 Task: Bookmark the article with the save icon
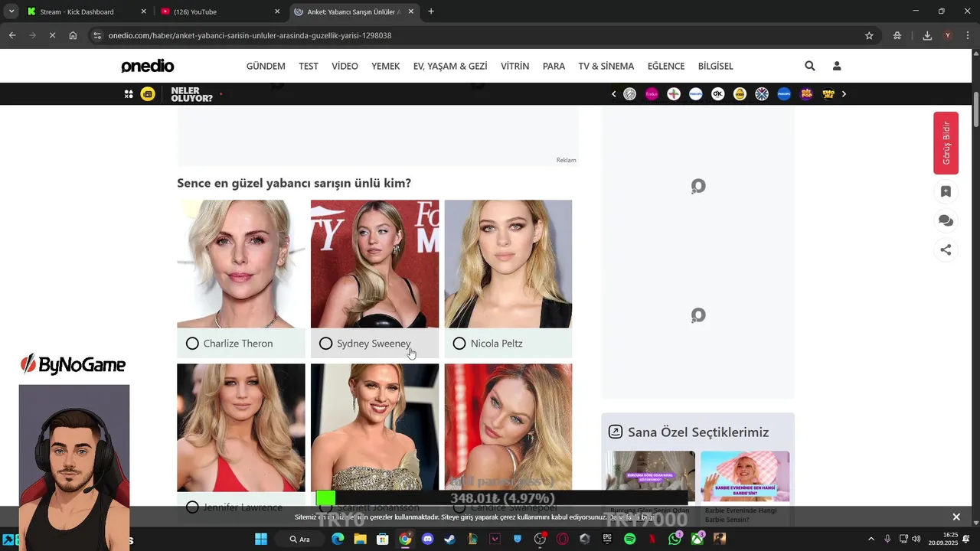[x=946, y=191]
